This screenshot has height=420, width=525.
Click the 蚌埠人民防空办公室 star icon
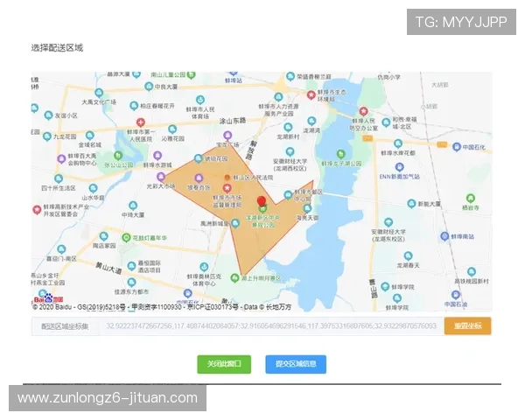pos(364,111)
